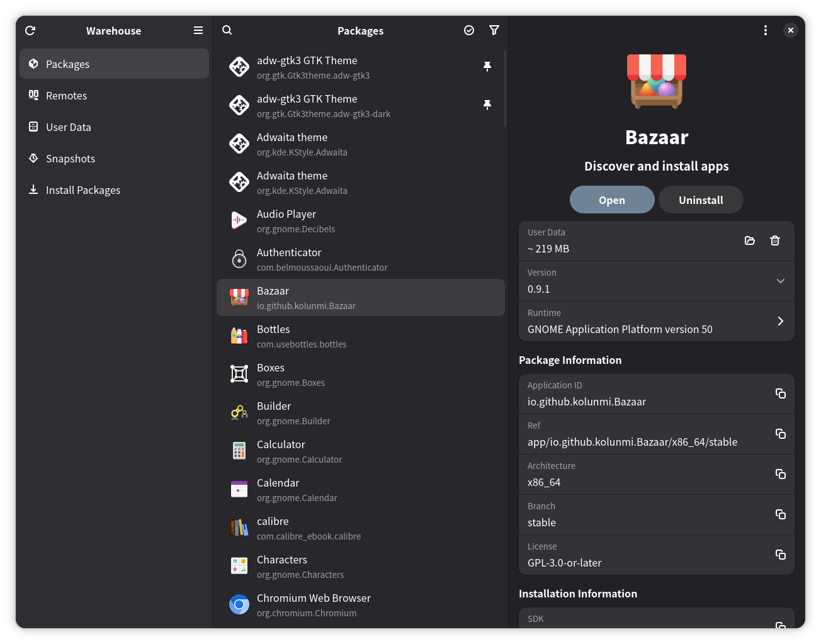Toggle selection mode checkmark in Packages header
The height and width of the screenshot is (644, 821).
click(x=469, y=30)
